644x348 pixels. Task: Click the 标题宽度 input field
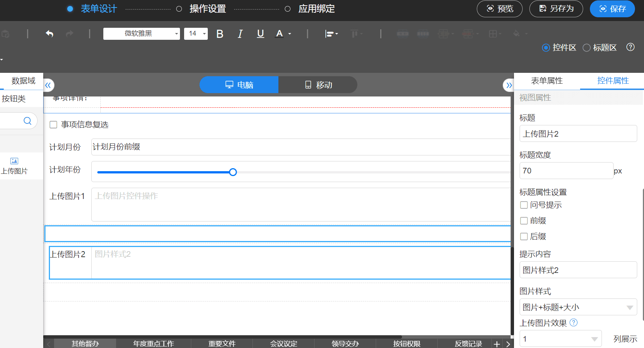click(566, 171)
